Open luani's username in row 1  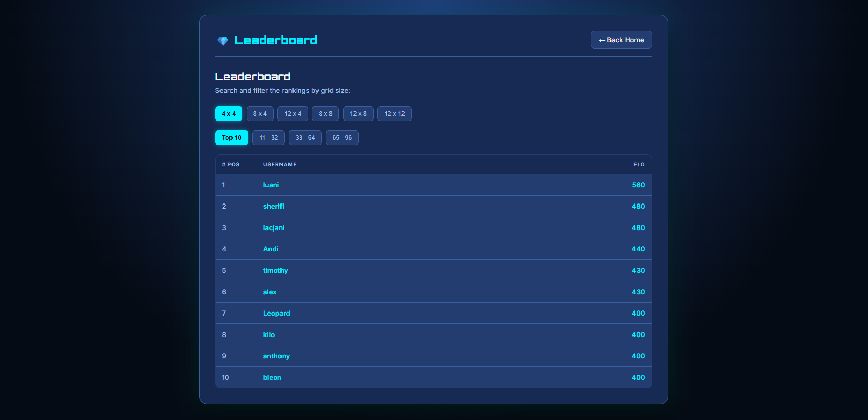pos(271,185)
